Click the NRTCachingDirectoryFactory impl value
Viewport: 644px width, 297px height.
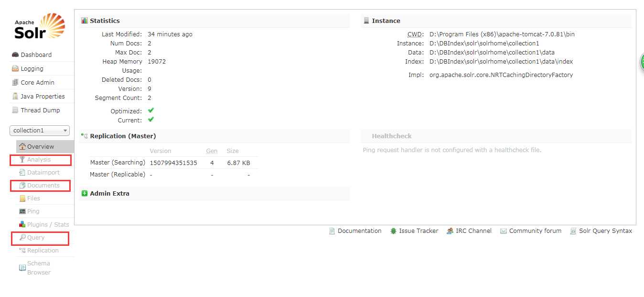click(501, 75)
